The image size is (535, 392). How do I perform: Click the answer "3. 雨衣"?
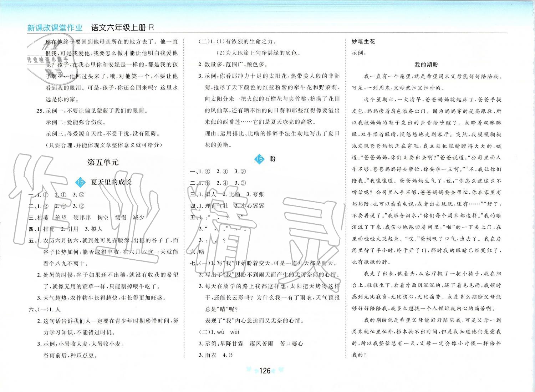[208, 355]
